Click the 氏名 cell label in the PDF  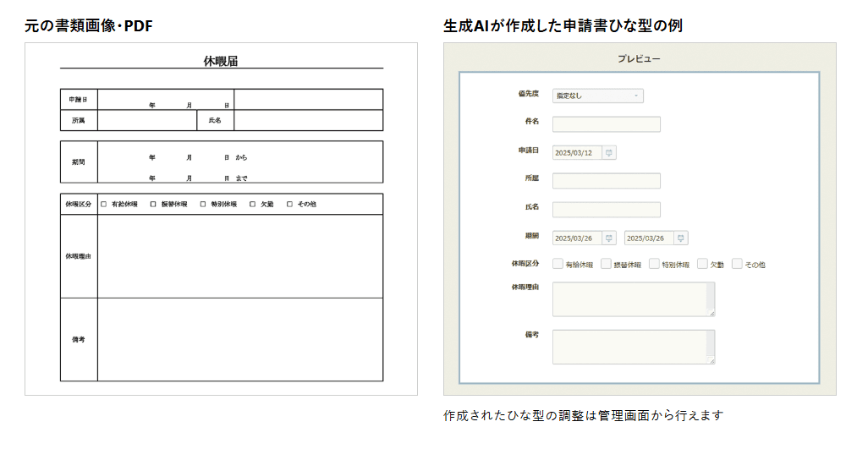pos(215,120)
